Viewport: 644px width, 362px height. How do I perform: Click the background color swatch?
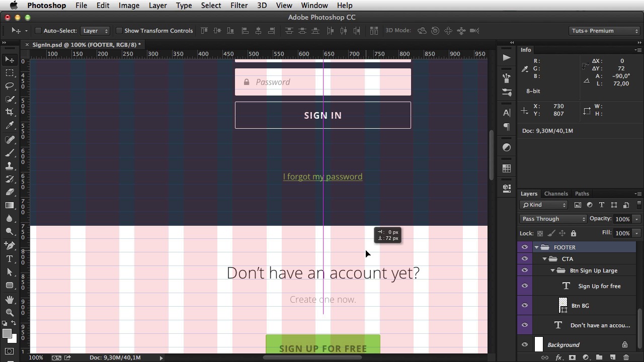coord(13,339)
